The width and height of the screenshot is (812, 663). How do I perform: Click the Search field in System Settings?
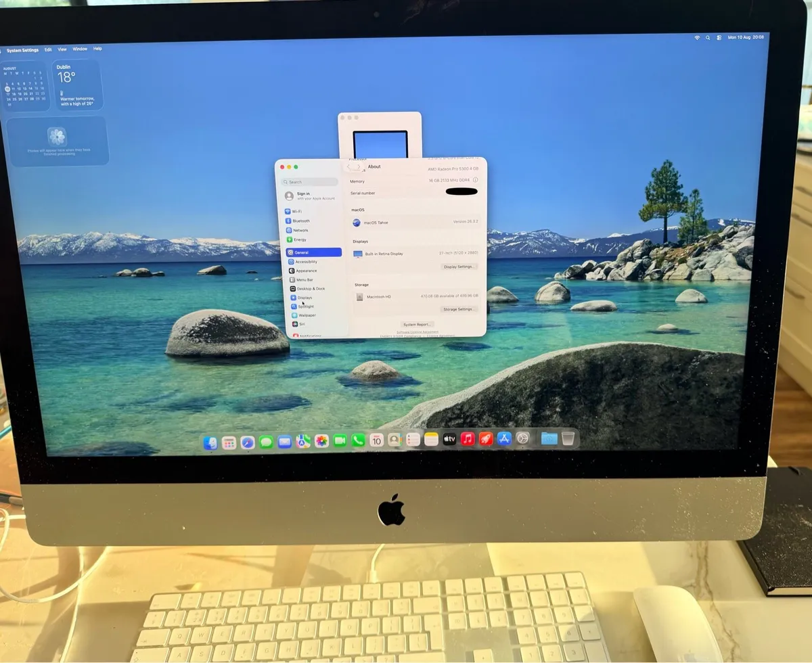[x=309, y=182]
